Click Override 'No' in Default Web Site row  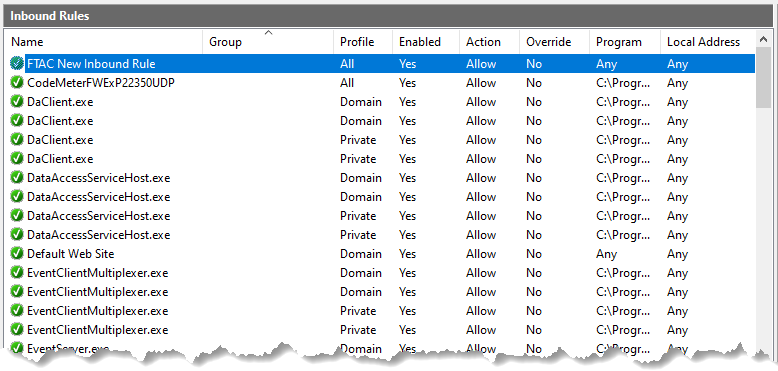click(x=534, y=254)
